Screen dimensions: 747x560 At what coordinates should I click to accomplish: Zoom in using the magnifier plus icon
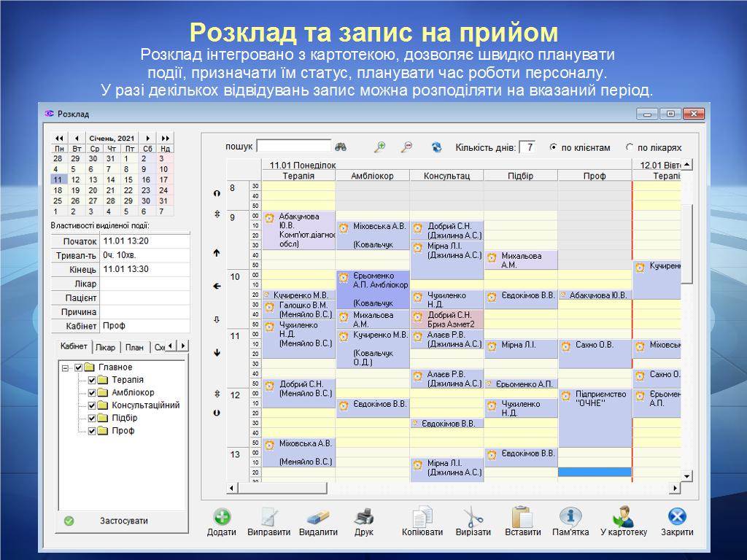pyautogui.click(x=379, y=147)
